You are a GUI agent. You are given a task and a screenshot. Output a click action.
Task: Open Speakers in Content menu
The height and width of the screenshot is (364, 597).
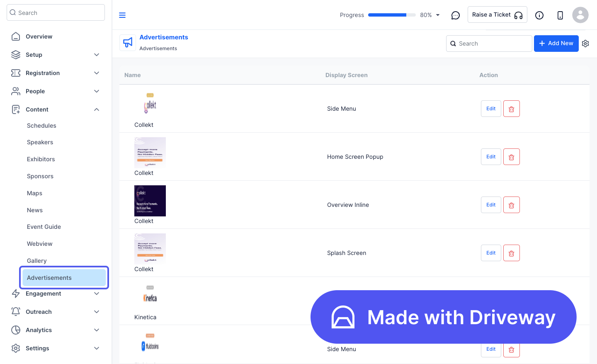tap(40, 142)
